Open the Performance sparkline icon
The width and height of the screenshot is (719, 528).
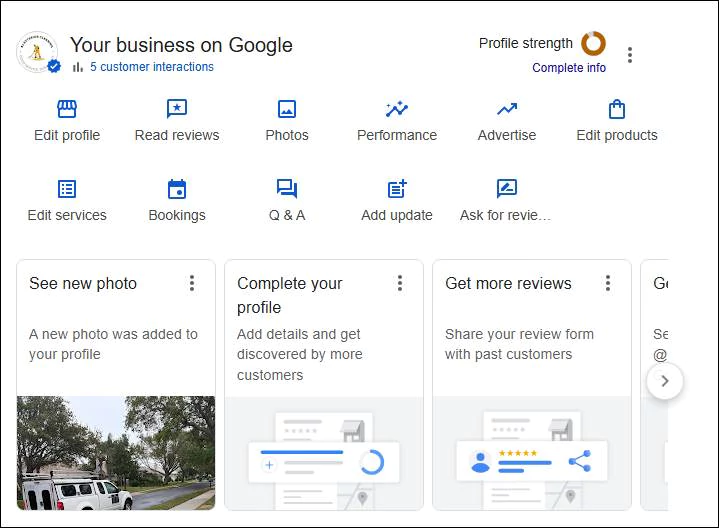point(397,109)
